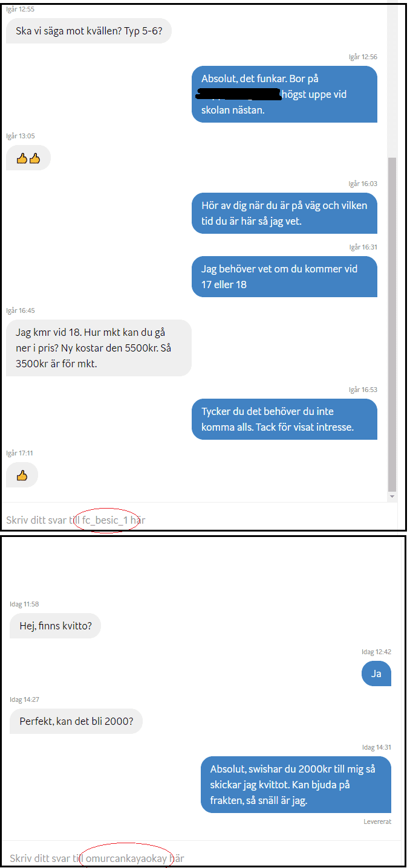The image size is (410, 868).
Task: Click the chat scrollbar thumb
Action: (x=392, y=324)
